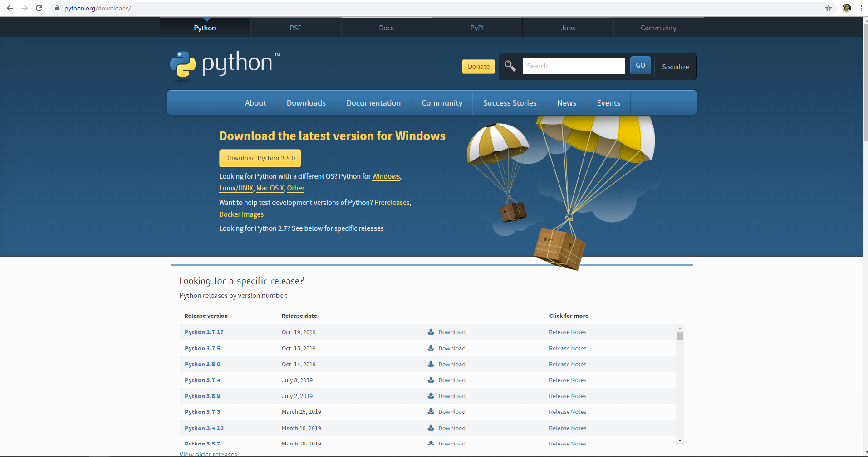Click the address bar URL
868x457 pixels.
pos(98,8)
